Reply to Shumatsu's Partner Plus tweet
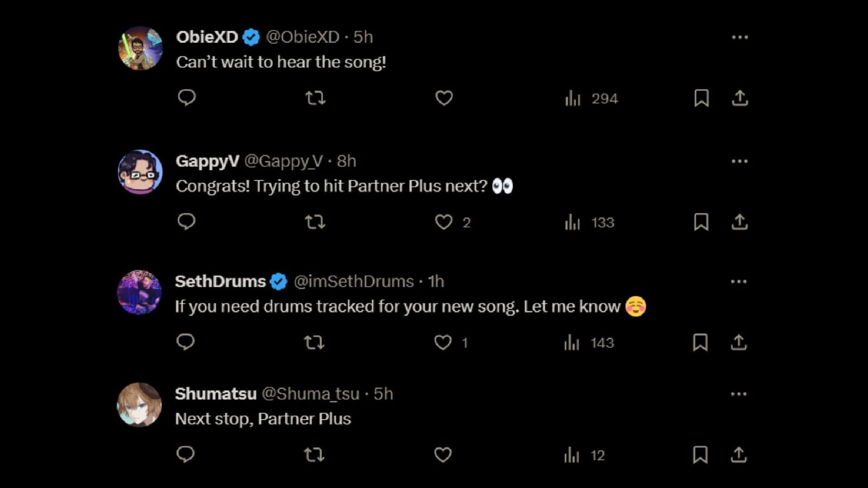Screen dimensions: 868x488 pyautogui.click(x=186, y=454)
